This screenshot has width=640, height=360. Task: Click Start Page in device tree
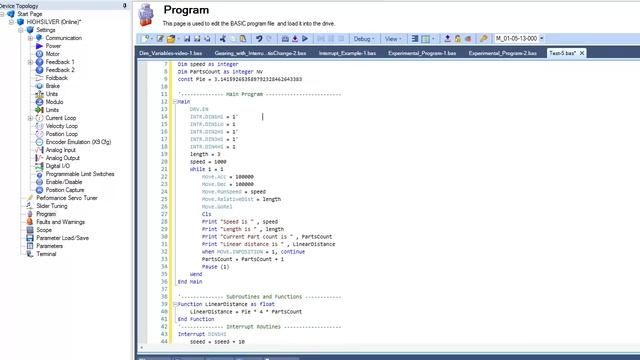(x=30, y=14)
